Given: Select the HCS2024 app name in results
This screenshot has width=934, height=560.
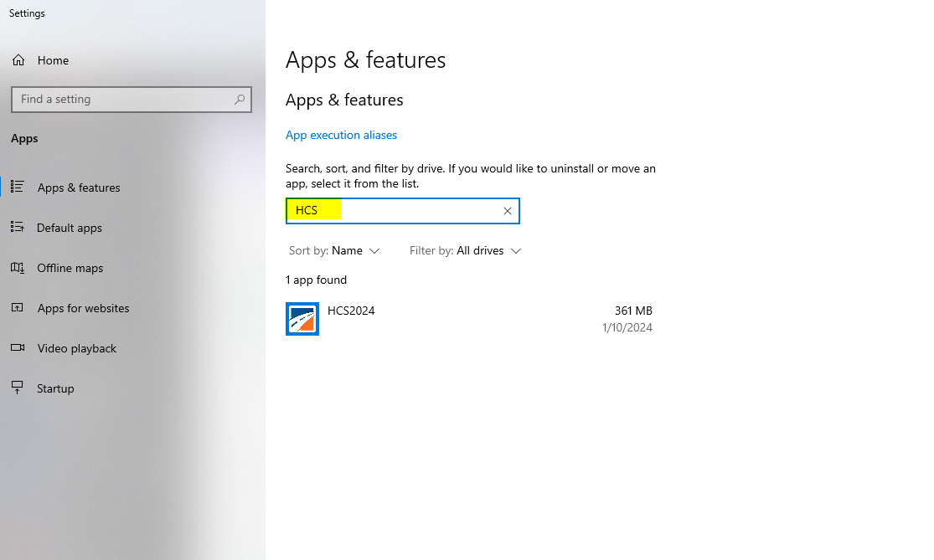Looking at the screenshot, I should pyautogui.click(x=351, y=311).
